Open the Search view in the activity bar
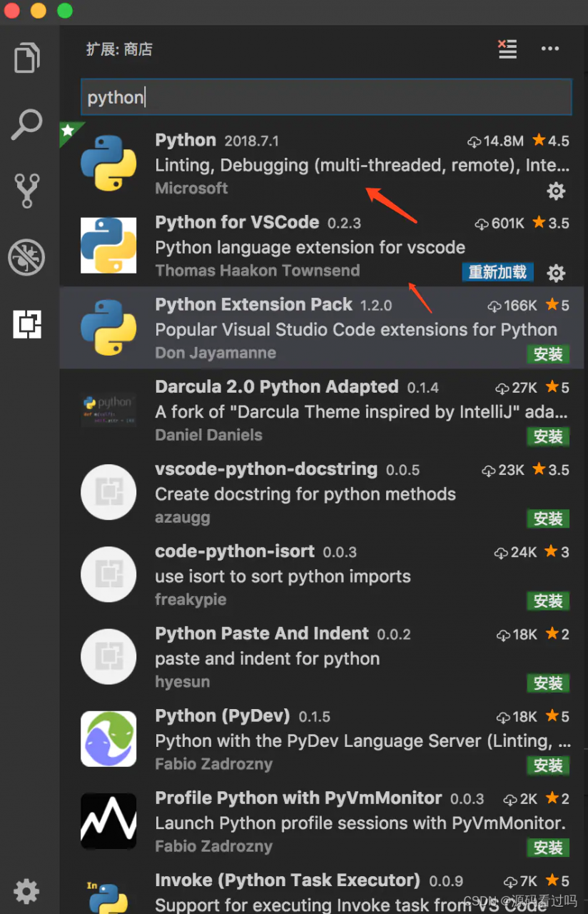Screen dimensions: 588x914 point(27,125)
